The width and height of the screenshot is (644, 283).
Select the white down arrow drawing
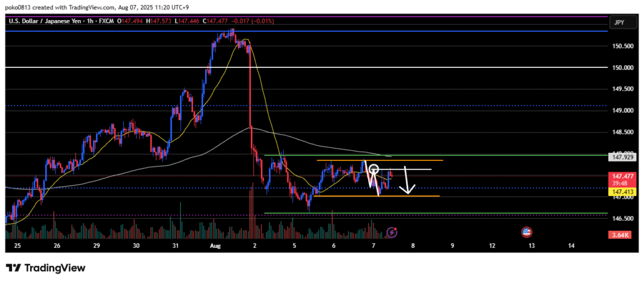408,181
